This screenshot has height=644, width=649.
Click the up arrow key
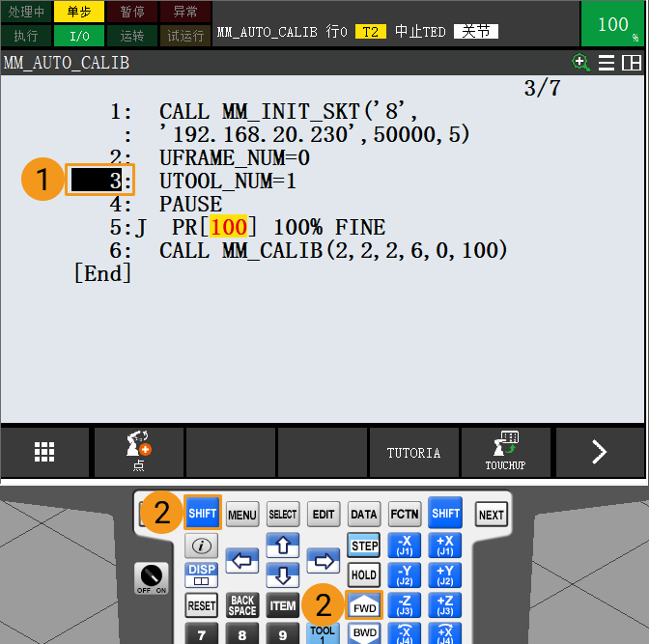pyautogui.click(x=283, y=546)
